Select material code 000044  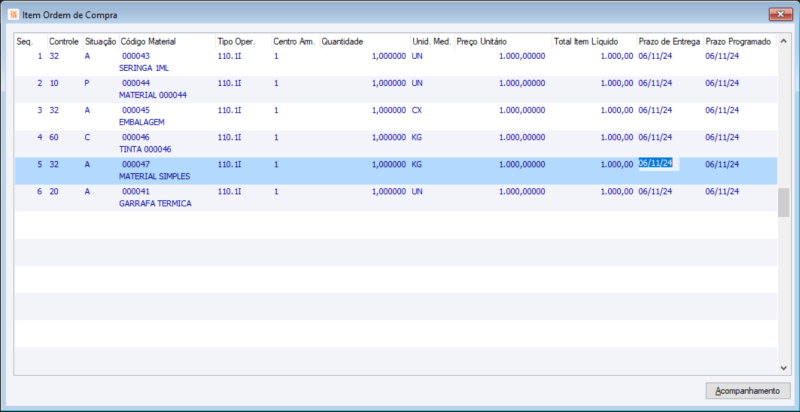coord(136,83)
